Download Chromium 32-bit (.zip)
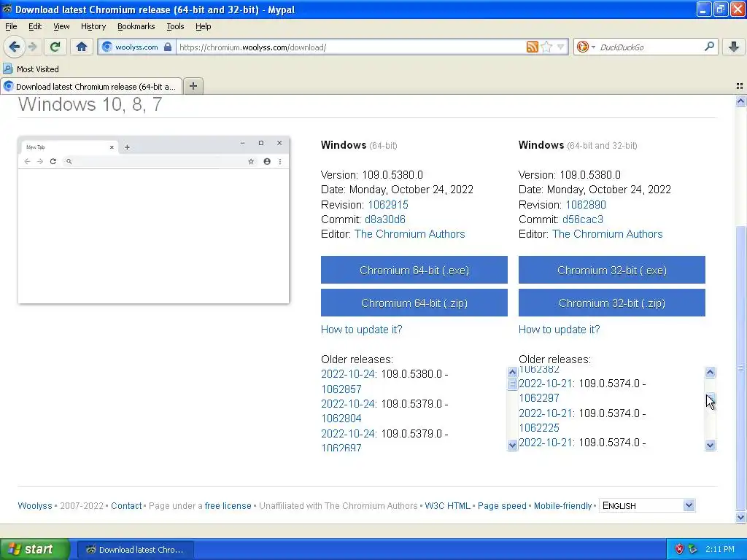This screenshot has height=560, width=747. [x=612, y=303]
